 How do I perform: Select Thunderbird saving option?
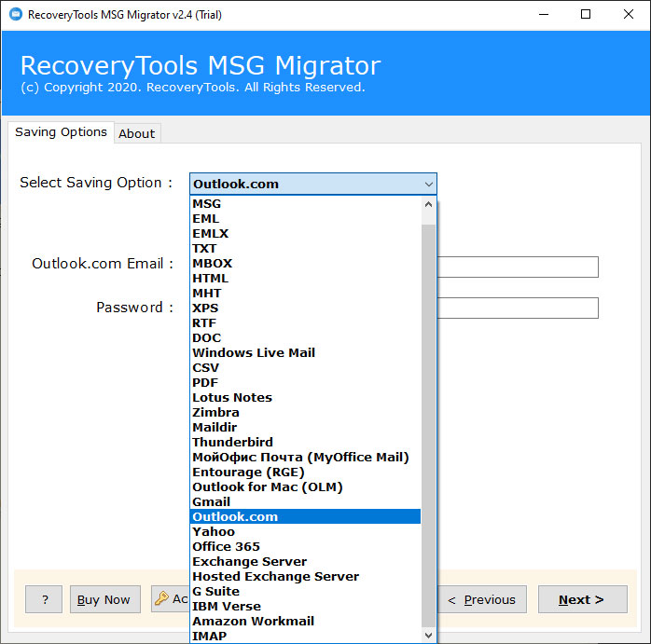tap(232, 442)
